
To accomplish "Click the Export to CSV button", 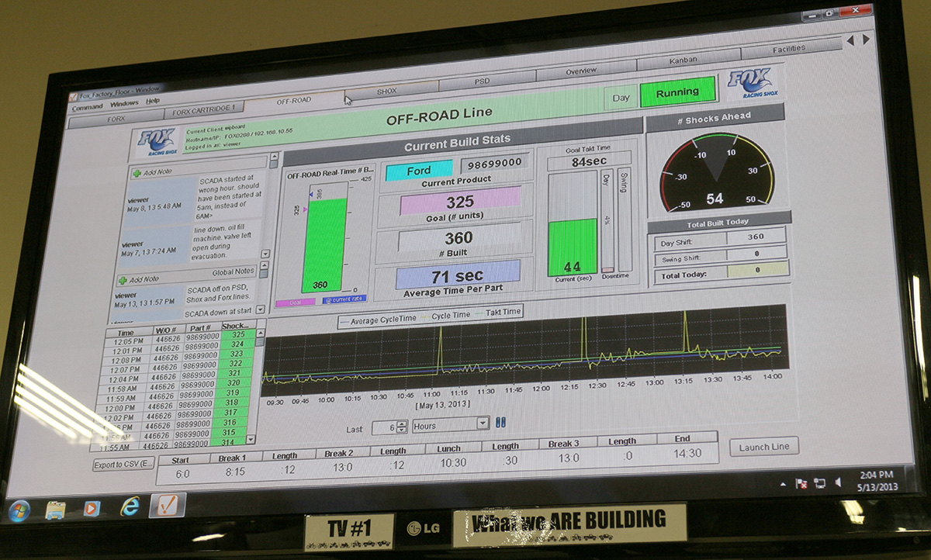I will [123, 465].
